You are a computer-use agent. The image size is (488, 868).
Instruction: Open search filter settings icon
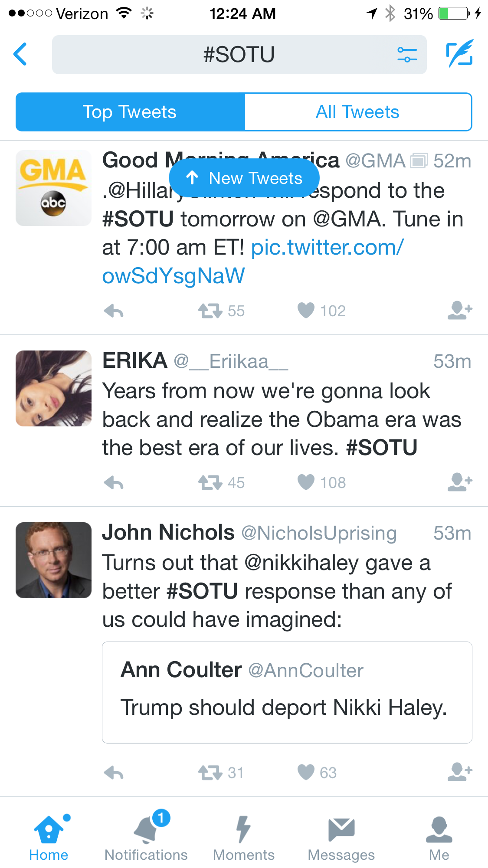pos(407,55)
